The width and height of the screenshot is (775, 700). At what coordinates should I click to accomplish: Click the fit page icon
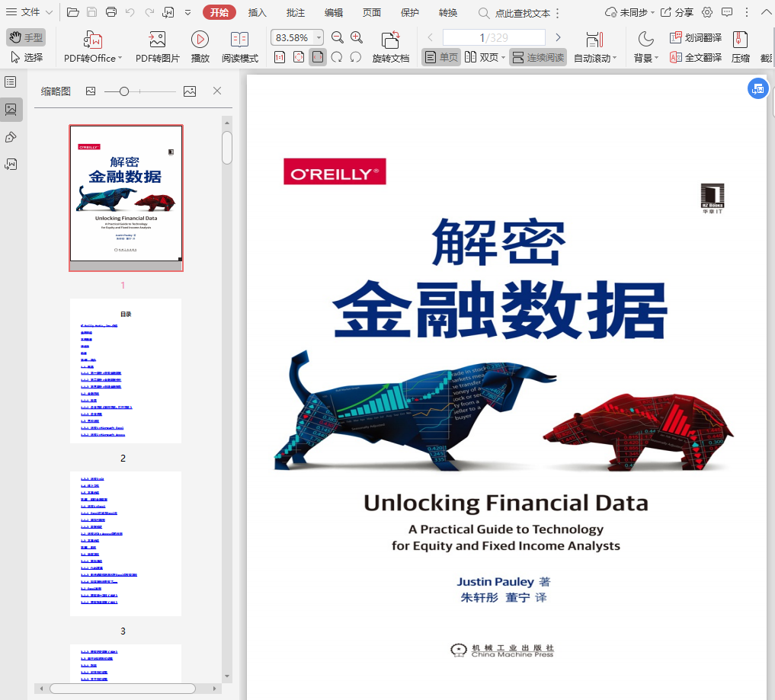click(299, 57)
